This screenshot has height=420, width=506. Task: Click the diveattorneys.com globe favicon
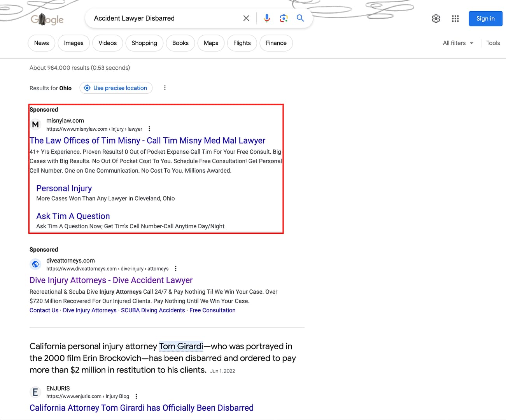(x=35, y=264)
